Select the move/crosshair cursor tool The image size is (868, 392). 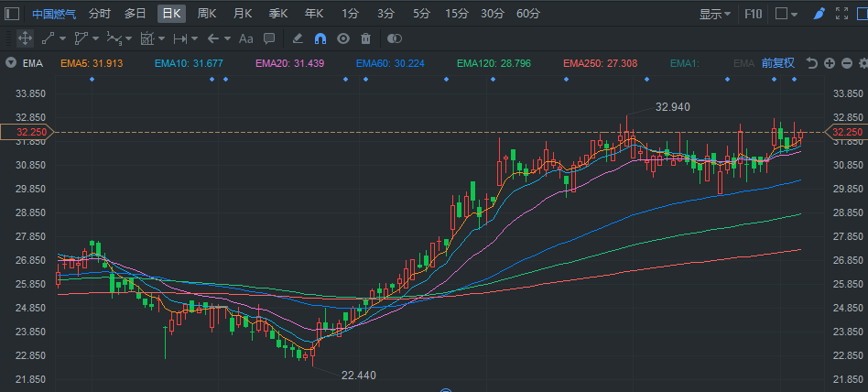pos(25,38)
